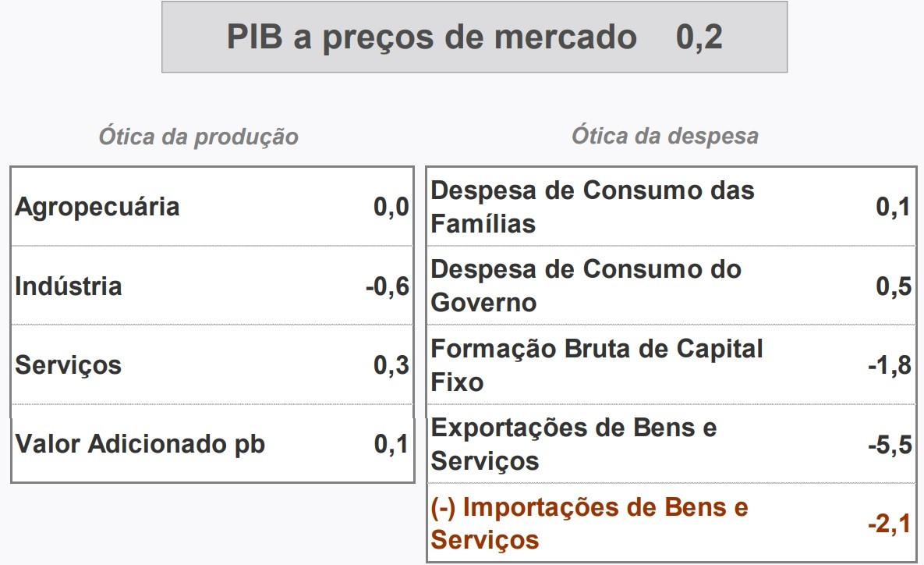Viewport: 924px width, 565px height.
Task: Select the PIB value 0,2
Action: 699,37
